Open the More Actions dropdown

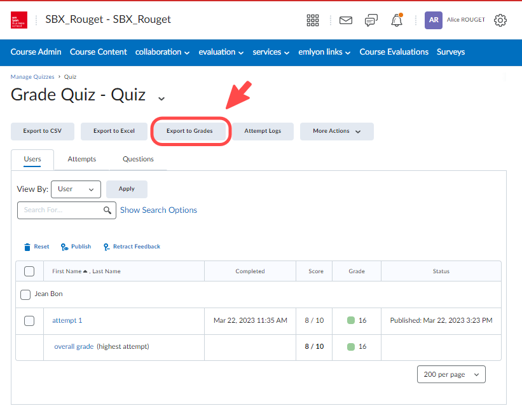coord(336,131)
